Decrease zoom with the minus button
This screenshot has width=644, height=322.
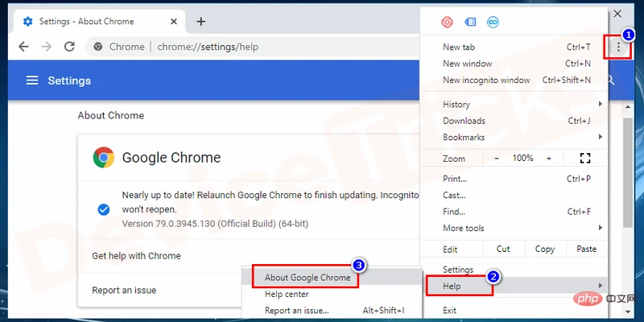tap(497, 159)
